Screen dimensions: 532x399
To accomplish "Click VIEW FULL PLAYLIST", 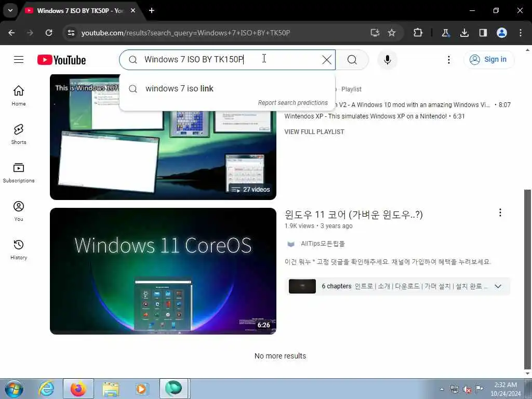I will click(x=314, y=131).
